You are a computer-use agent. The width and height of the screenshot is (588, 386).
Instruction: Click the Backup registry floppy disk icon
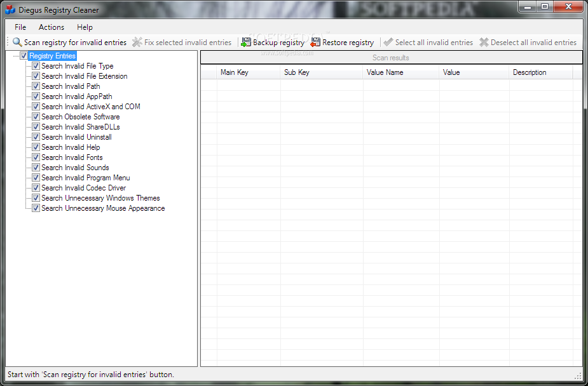coord(246,43)
